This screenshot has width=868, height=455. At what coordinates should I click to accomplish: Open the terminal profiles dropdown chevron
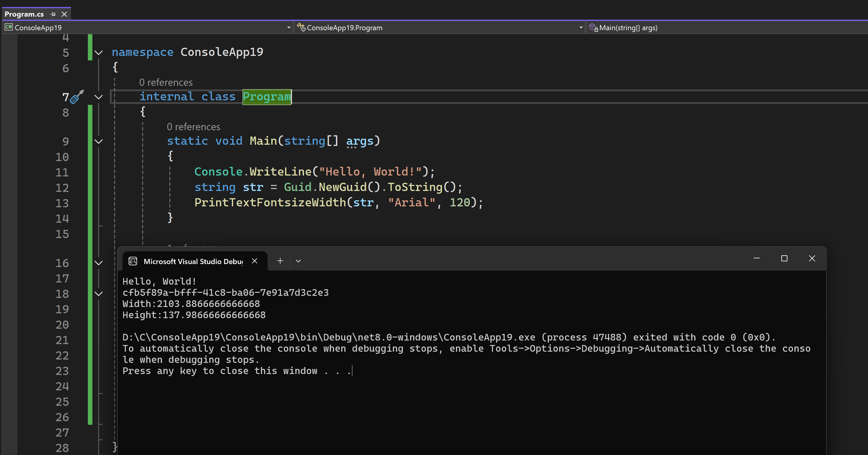[x=298, y=261]
